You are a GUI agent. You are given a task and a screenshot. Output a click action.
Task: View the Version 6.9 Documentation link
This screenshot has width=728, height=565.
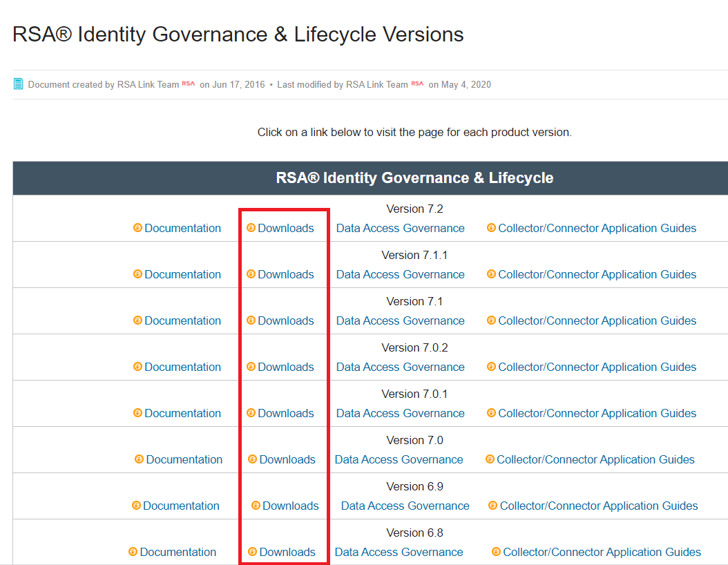[x=181, y=506]
